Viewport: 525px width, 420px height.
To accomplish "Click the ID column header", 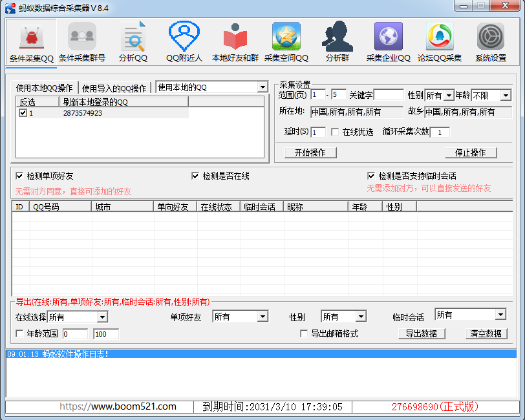I will (x=21, y=207).
